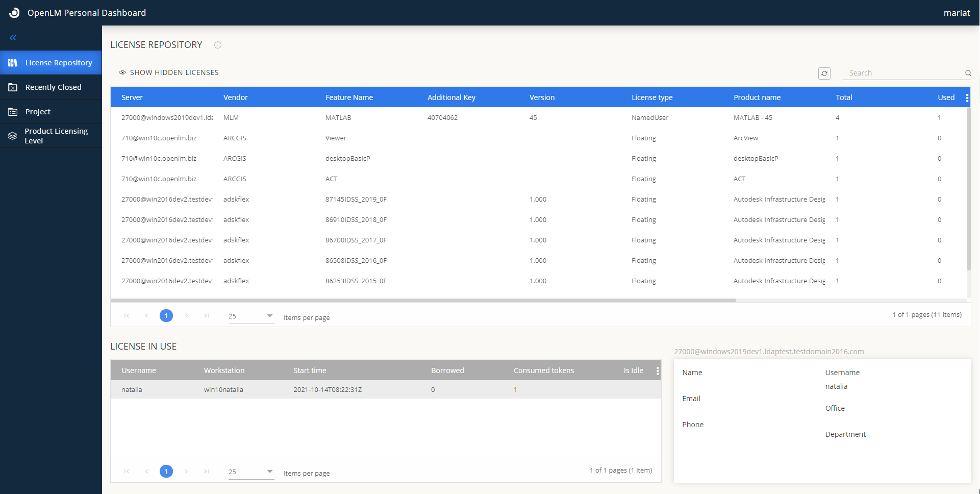
Task: Open column options in License In Use header
Action: click(x=657, y=371)
